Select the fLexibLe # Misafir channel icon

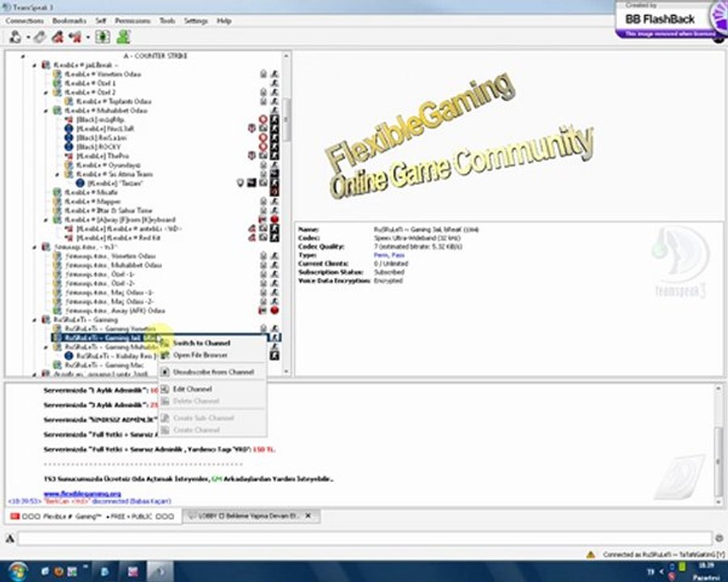point(57,192)
